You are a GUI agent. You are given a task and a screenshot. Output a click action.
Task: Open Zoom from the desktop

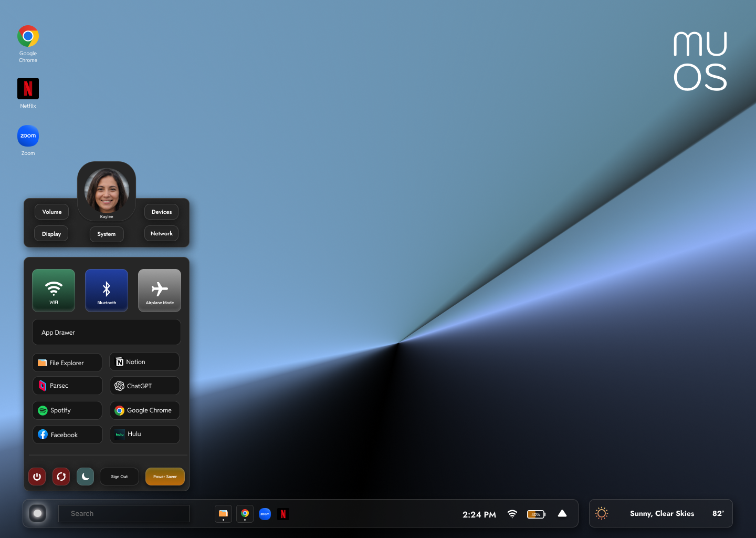28,136
